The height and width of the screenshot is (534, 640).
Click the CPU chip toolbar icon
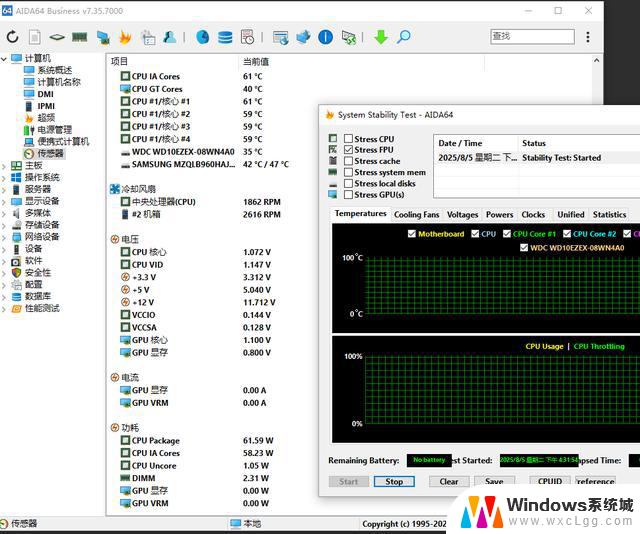(x=57, y=37)
